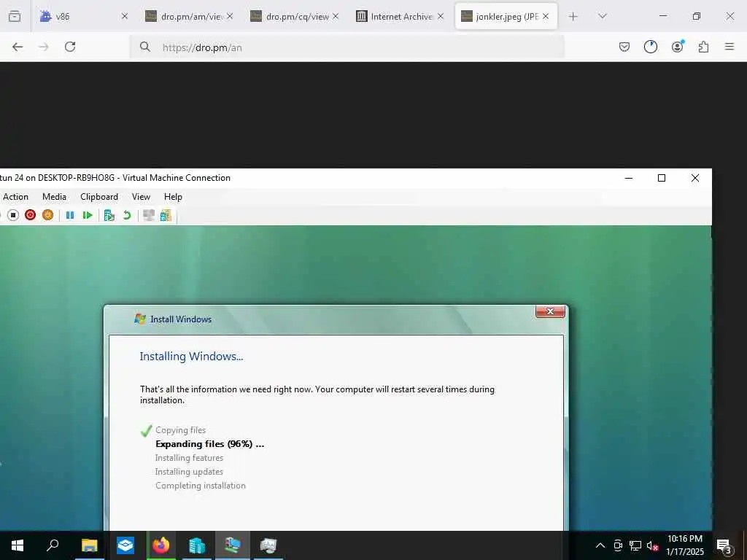This screenshot has height=560, width=747.
Task: Open the Media menu
Action: (54, 197)
